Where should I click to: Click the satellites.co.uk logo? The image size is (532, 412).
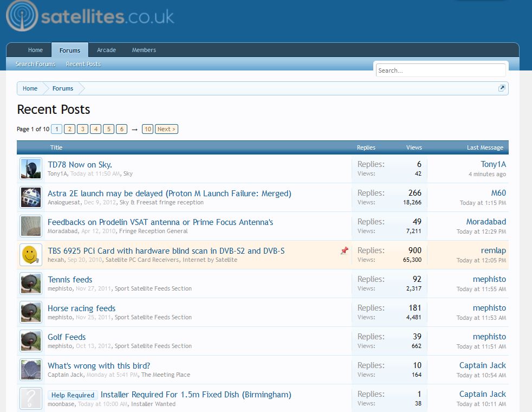(x=90, y=16)
